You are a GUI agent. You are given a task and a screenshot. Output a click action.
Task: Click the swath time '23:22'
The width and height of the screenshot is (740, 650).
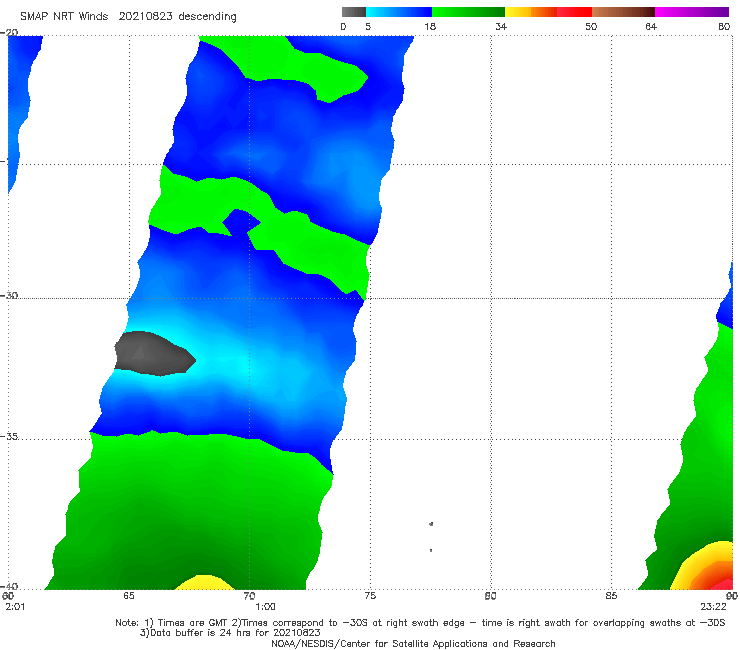[713, 607]
